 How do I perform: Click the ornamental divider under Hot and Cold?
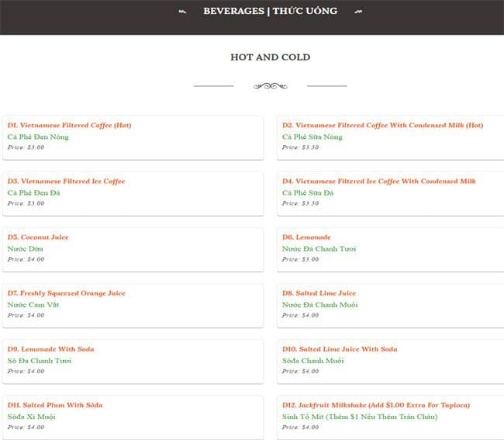(x=270, y=86)
